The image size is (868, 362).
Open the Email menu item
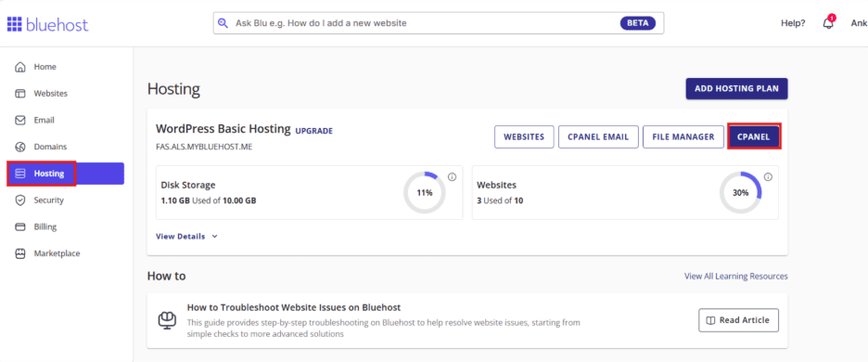(65, 121)
